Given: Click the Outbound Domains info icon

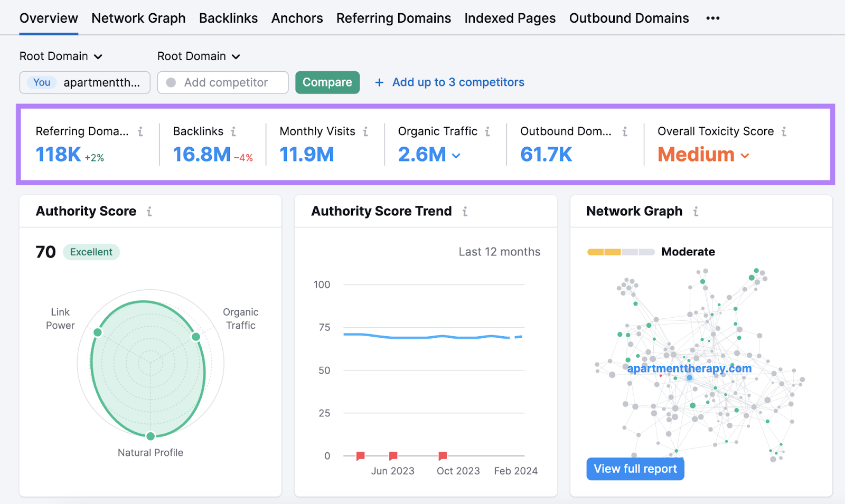Looking at the screenshot, I should point(624,132).
